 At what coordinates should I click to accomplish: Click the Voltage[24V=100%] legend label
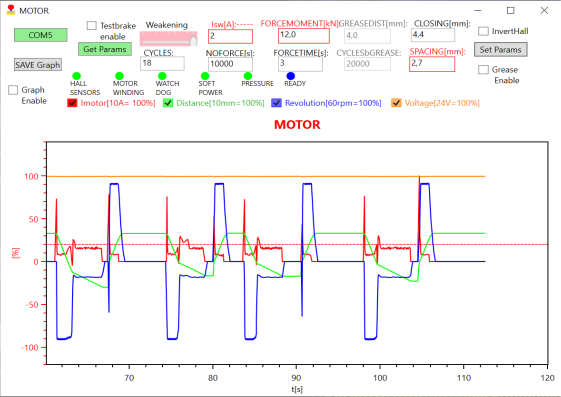tap(442, 103)
